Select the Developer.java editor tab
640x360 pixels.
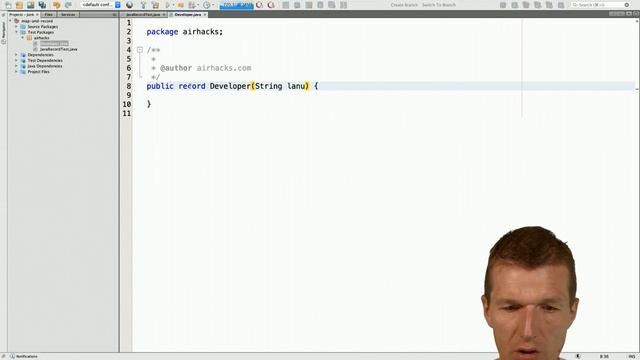coord(188,15)
